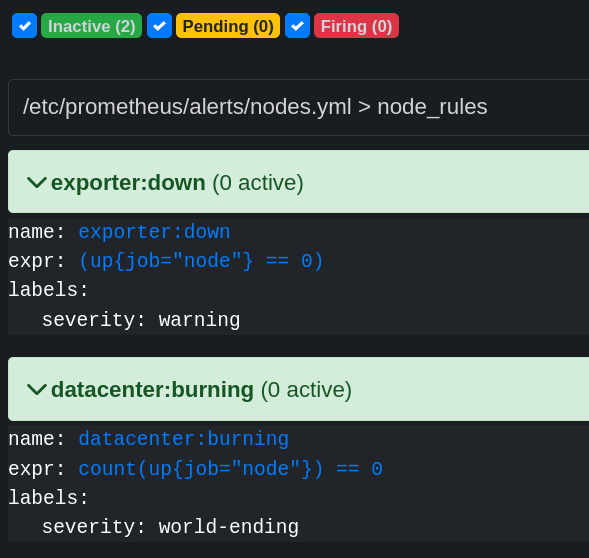Open the datacenter:burning name link
The image size is (589, 558).
tap(183, 439)
